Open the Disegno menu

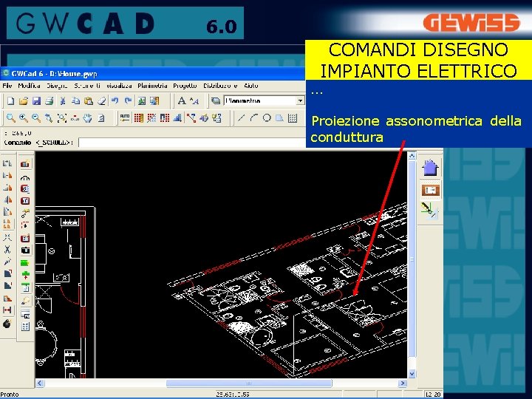tap(57, 86)
